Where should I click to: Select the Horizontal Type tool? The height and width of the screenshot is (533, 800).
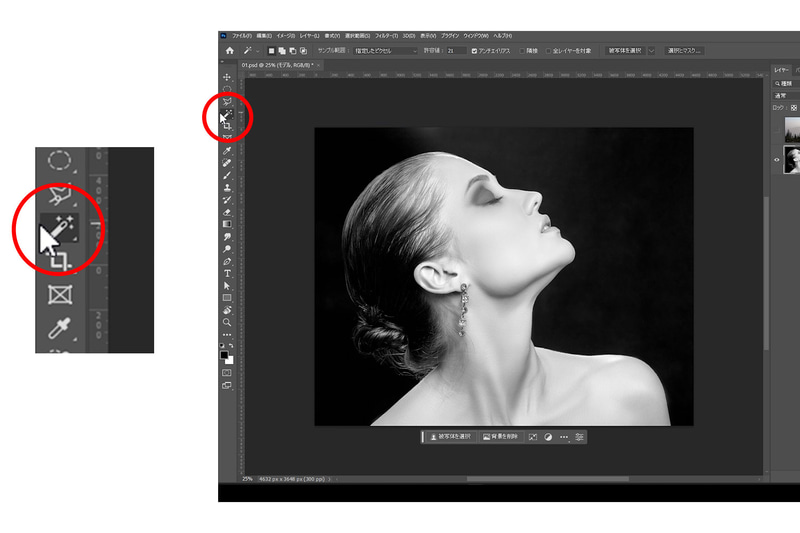227,273
